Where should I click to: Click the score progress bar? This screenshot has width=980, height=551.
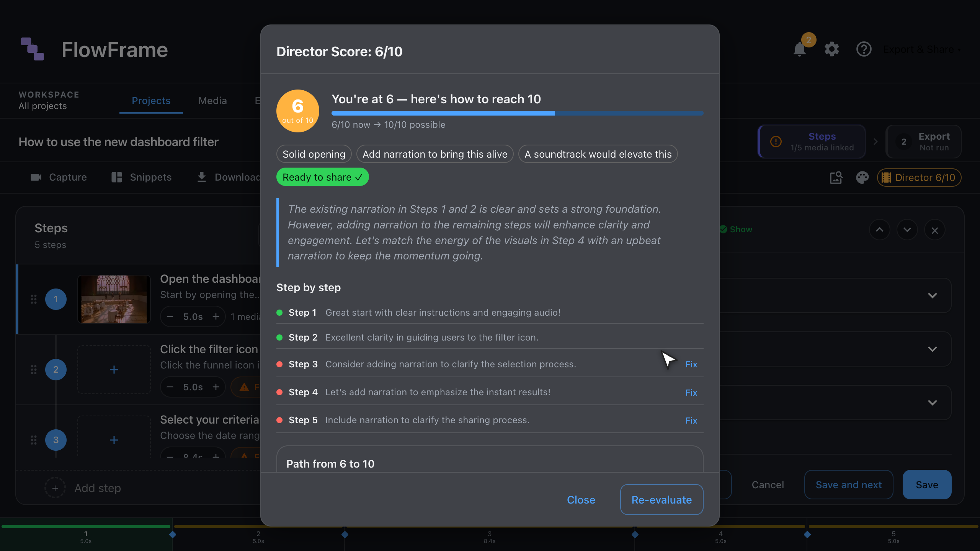(x=517, y=113)
